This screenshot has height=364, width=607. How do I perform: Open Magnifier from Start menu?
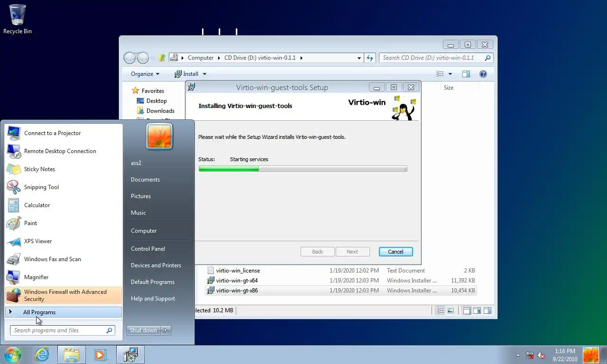click(64, 277)
